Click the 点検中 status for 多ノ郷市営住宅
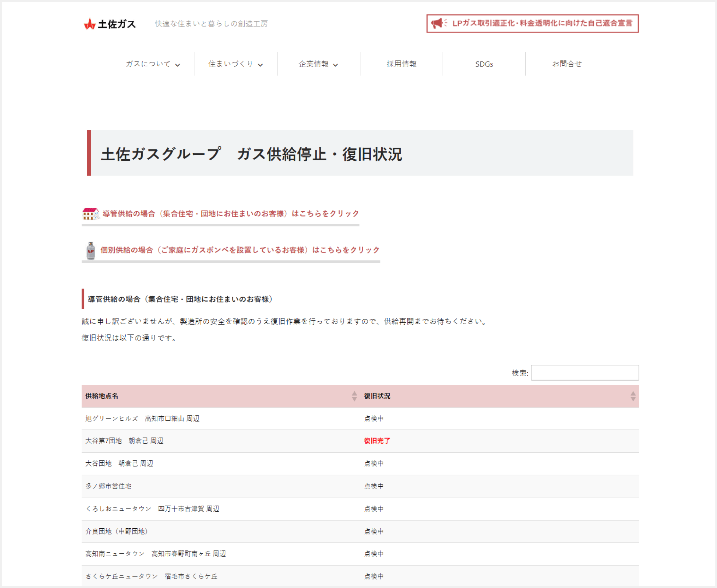This screenshot has width=717, height=588. (374, 486)
